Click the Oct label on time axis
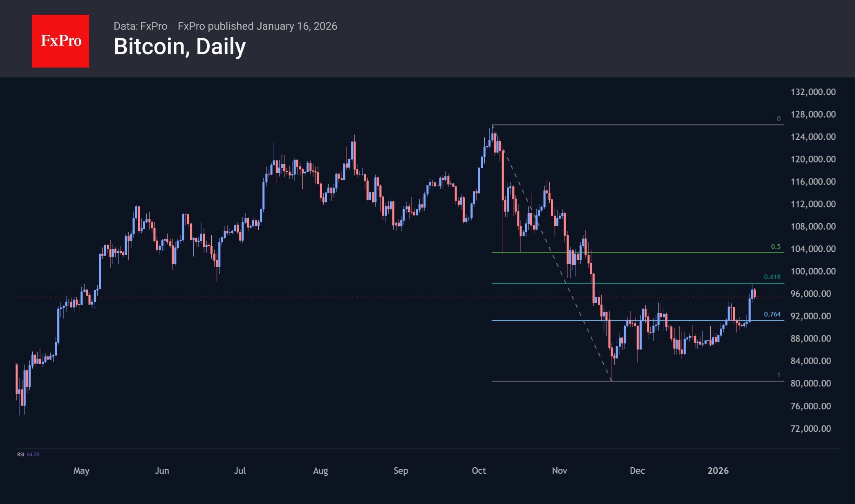Image resolution: width=855 pixels, height=504 pixels. (x=479, y=471)
